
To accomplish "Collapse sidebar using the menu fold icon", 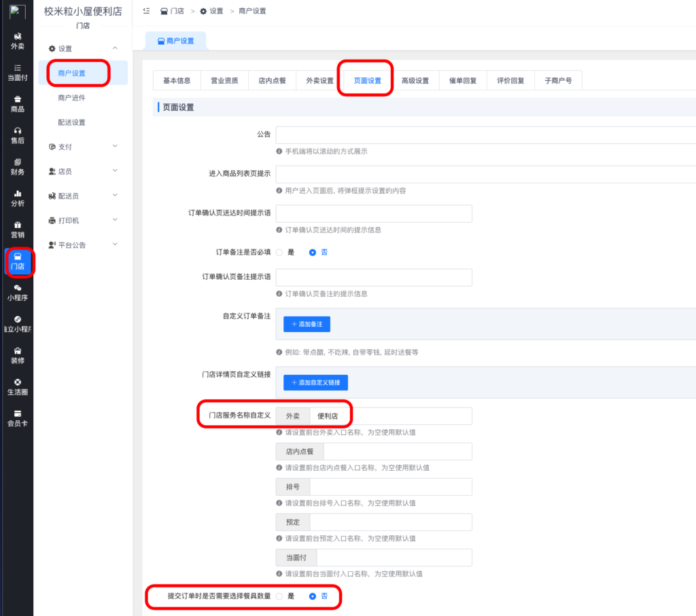I will tap(146, 11).
